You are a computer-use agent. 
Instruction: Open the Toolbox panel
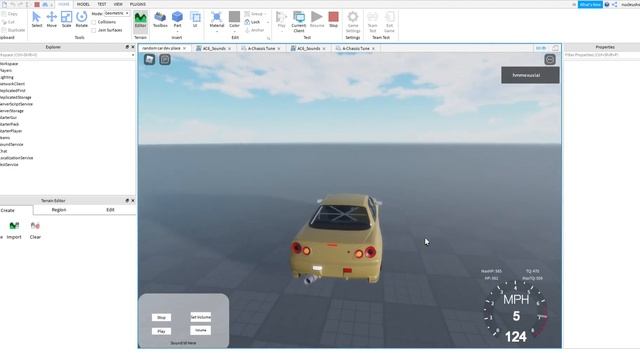pyautogui.click(x=160, y=20)
